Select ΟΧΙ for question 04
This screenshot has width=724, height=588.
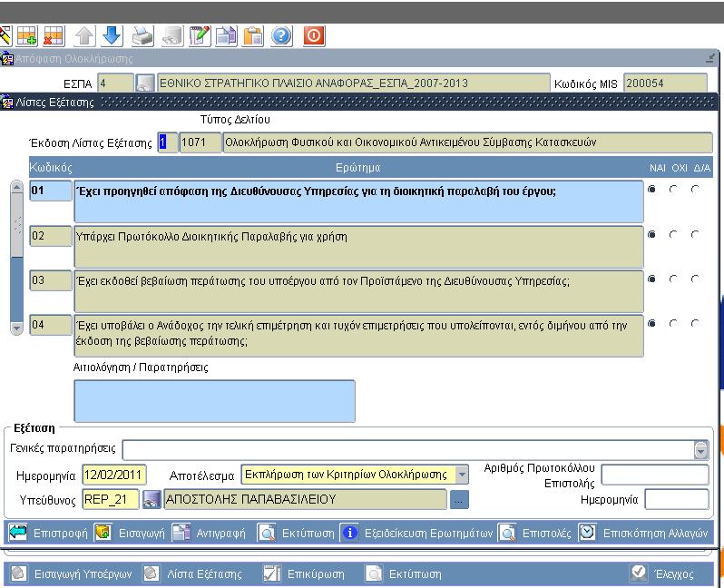(x=673, y=323)
